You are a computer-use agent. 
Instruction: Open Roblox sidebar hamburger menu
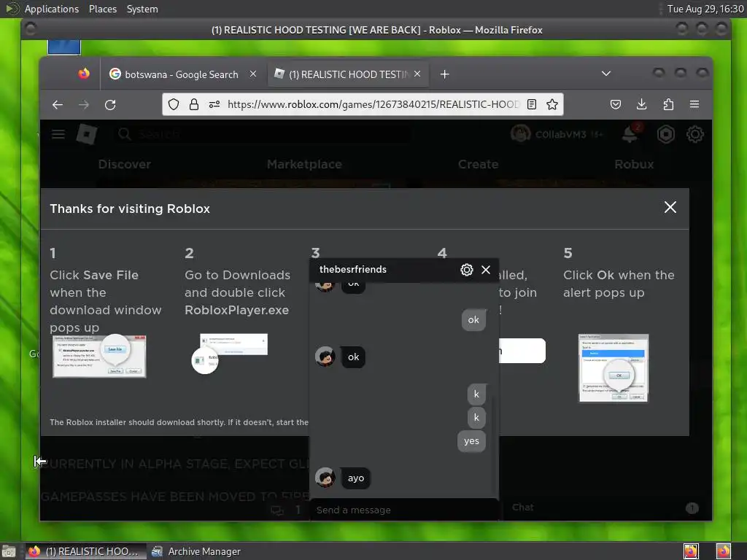[58, 134]
